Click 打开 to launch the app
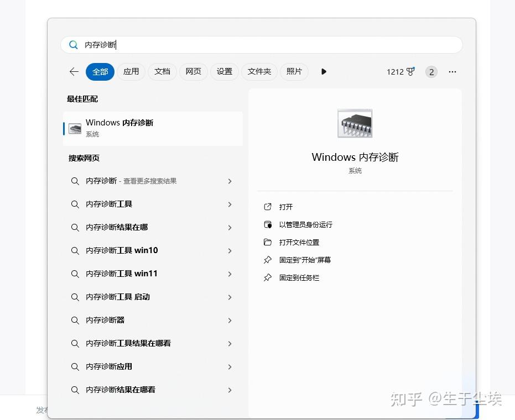 [x=286, y=207]
